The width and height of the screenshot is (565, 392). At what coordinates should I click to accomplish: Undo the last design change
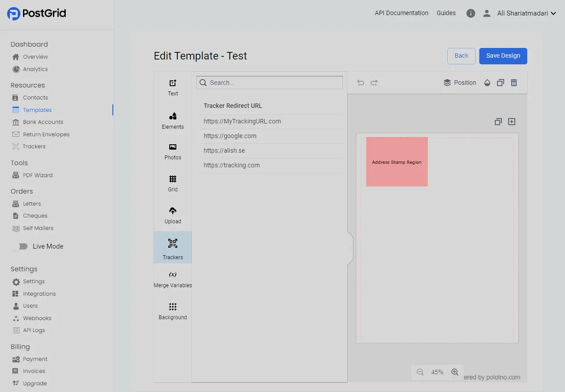pos(360,83)
